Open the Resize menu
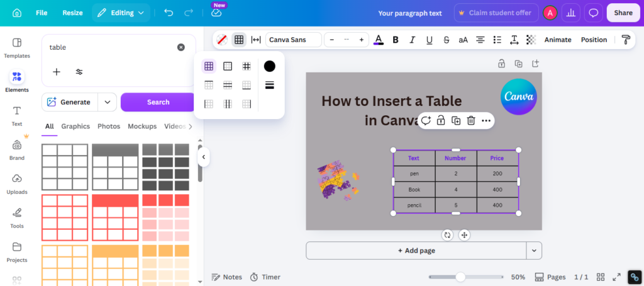Viewport: 644px width, 286px height. (x=72, y=13)
